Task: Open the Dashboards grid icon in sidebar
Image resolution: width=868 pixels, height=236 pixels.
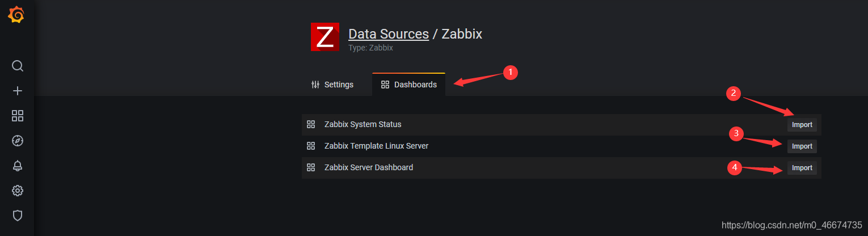Action: click(18, 116)
